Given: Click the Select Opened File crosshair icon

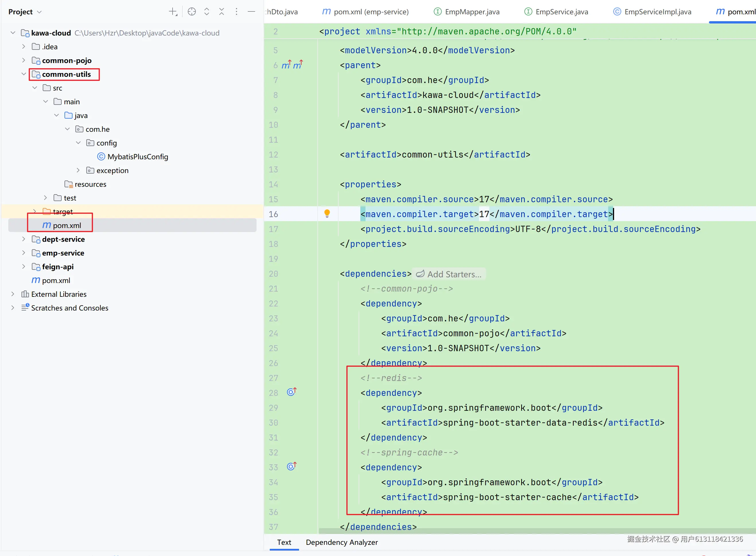Looking at the screenshot, I should (x=192, y=12).
